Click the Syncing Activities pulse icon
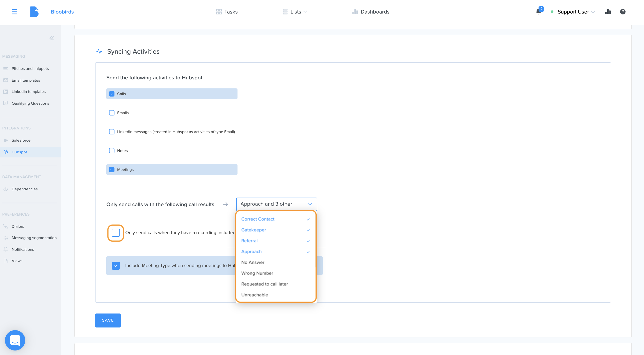 pos(99,52)
